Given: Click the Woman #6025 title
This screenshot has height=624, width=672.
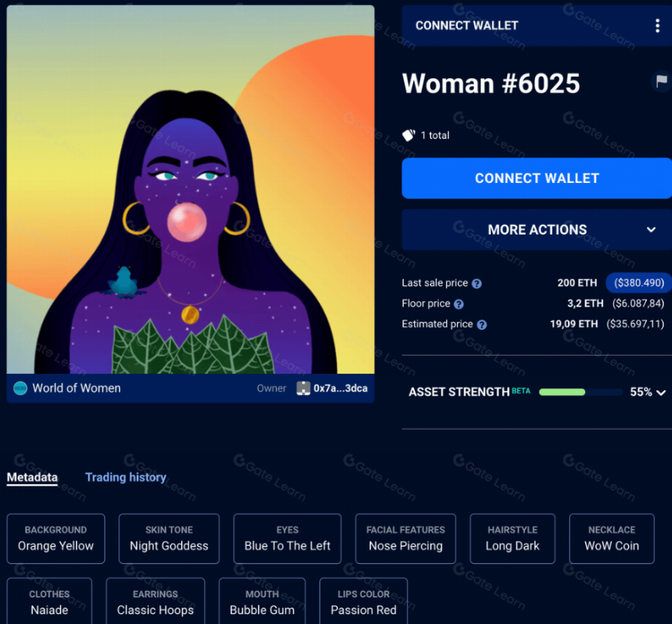Looking at the screenshot, I should tap(491, 83).
